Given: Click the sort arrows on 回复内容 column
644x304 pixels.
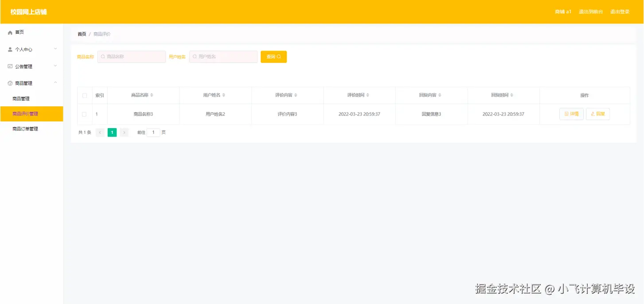Looking at the screenshot, I should pyautogui.click(x=440, y=95).
